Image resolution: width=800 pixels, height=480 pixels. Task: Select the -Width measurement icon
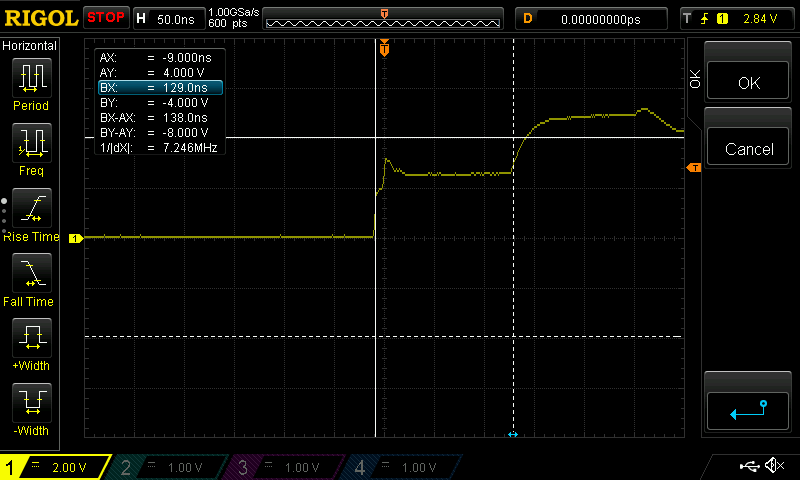coord(31,408)
